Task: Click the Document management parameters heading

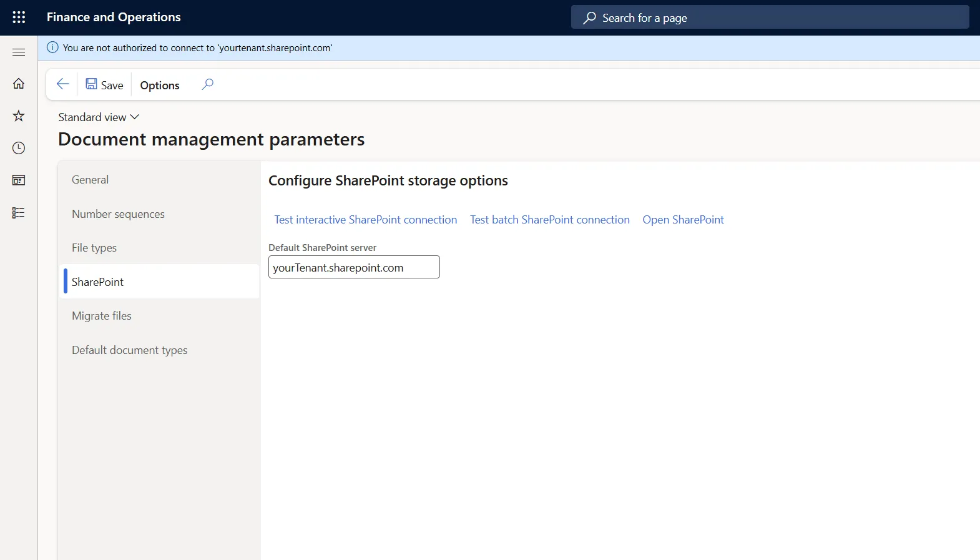Action: [x=212, y=139]
